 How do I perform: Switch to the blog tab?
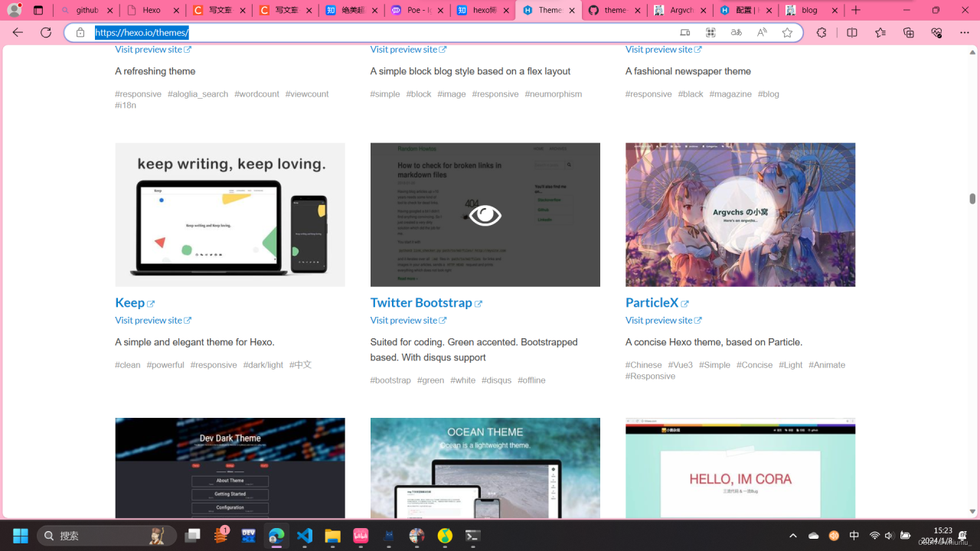[x=808, y=11]
